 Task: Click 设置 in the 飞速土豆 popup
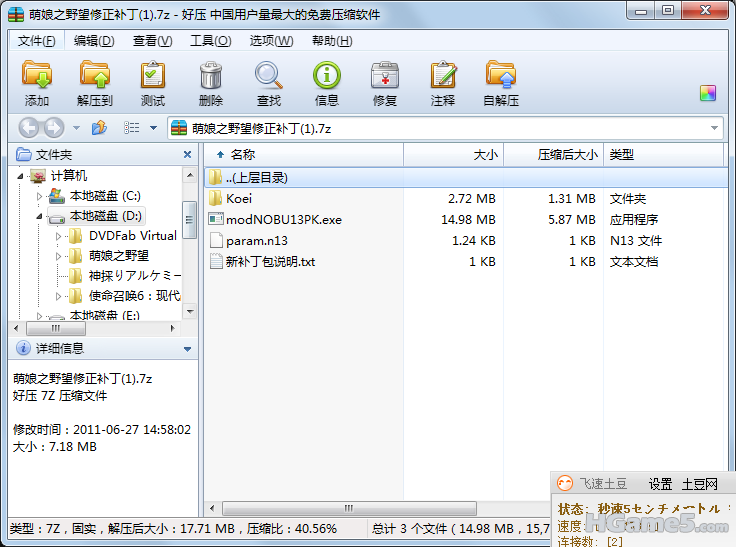(660, 484)
